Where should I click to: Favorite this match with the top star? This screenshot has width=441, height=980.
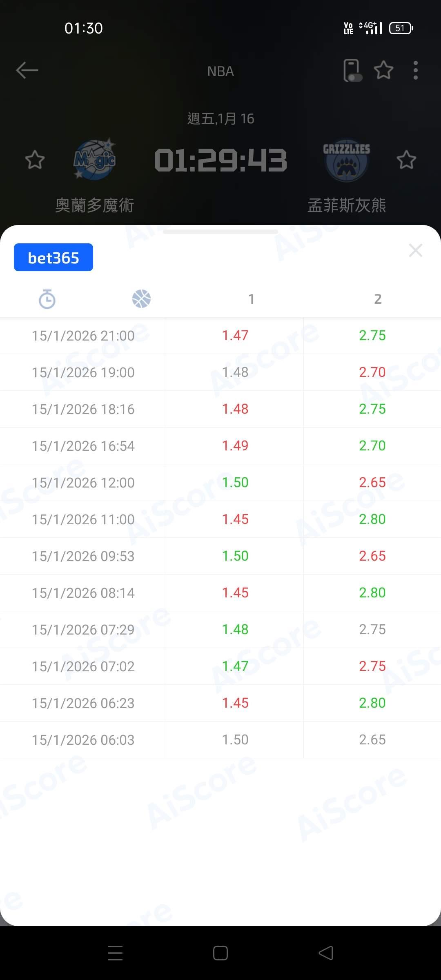point(383,70)
